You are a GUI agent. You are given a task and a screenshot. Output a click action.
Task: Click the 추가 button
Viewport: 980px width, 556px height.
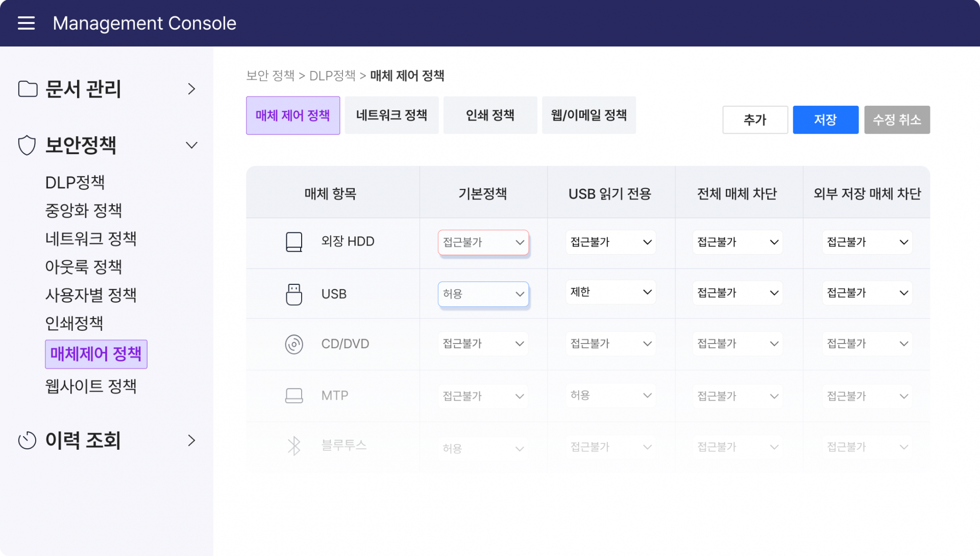pos(755,120)
